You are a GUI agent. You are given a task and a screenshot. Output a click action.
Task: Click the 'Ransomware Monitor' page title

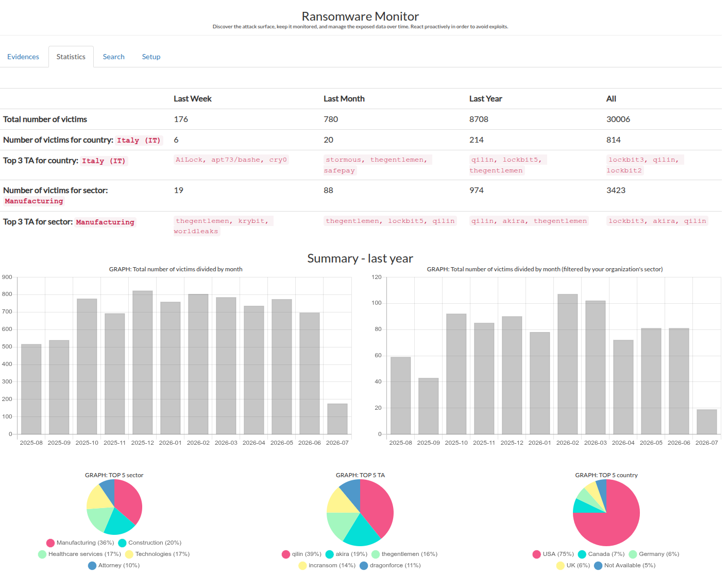pyautogui.click(x=360, y=16)
